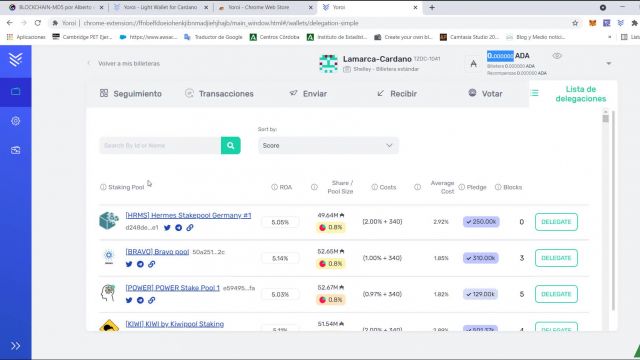Screen dimensions: 640x360
Task: Switch to the Enviar tab
Action: [x=308, y=94]
